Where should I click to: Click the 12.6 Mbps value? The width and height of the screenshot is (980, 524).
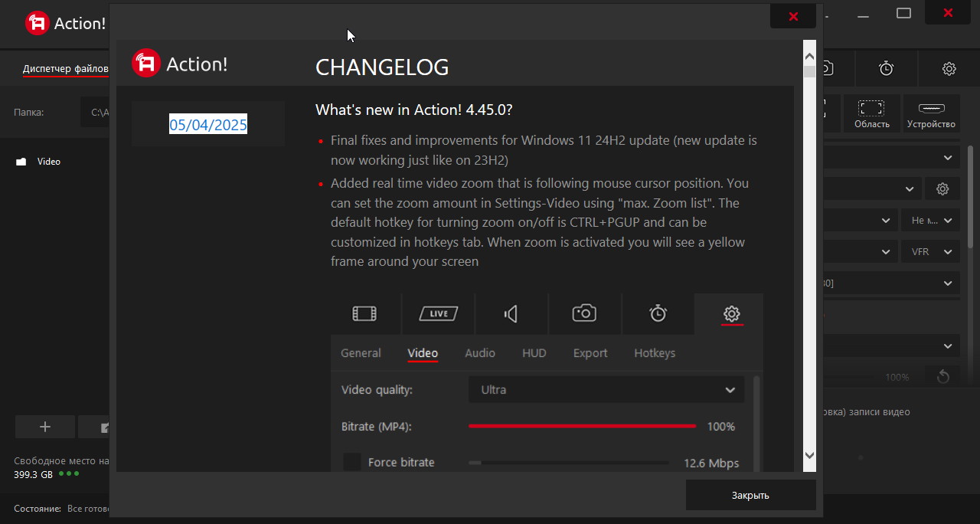pos(711,463)
